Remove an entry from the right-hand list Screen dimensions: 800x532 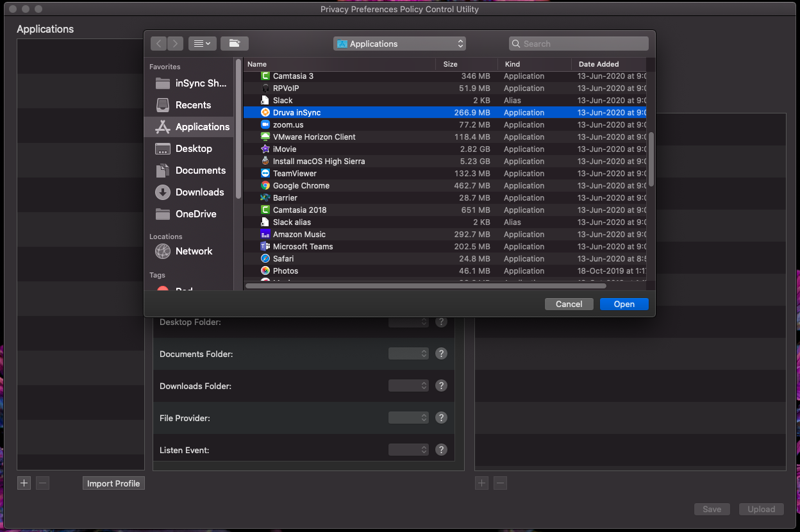pos(500,483)
